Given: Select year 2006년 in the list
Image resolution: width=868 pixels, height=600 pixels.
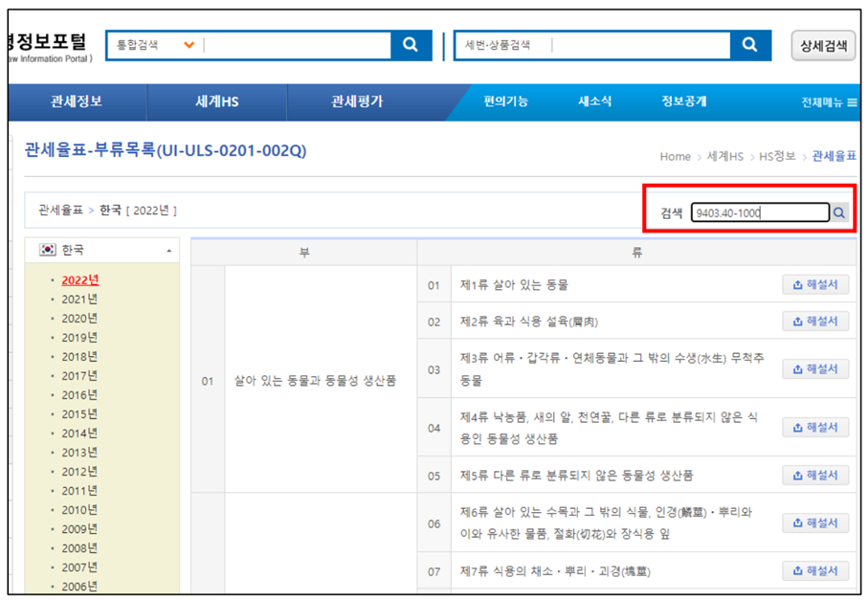Looking at the screenshot, I should point(79,587).
